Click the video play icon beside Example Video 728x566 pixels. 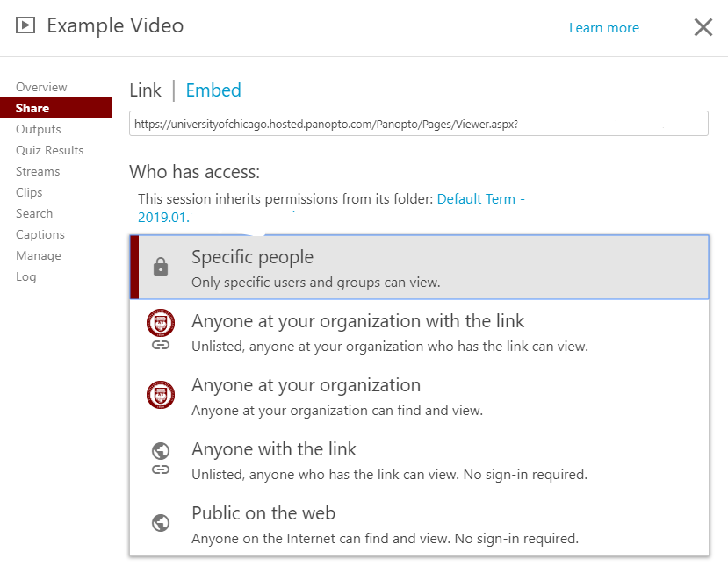25,25
